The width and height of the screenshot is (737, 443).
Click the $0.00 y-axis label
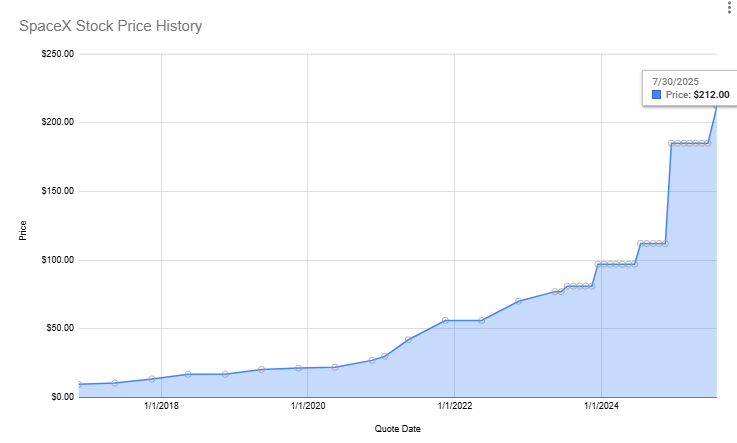(x=63, y=397)
